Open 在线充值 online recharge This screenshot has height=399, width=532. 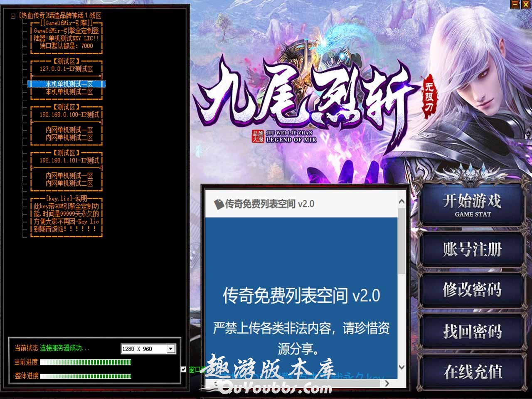pos(472,372)
